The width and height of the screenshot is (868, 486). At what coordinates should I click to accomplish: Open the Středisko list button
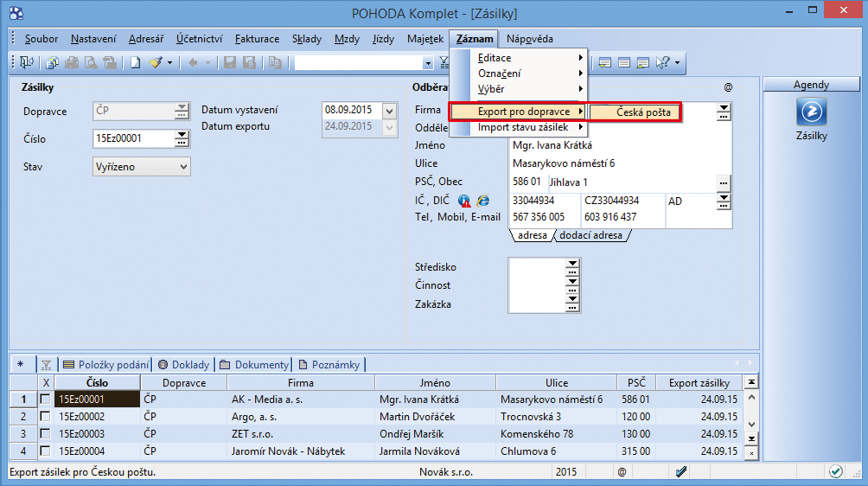point(572,267)
